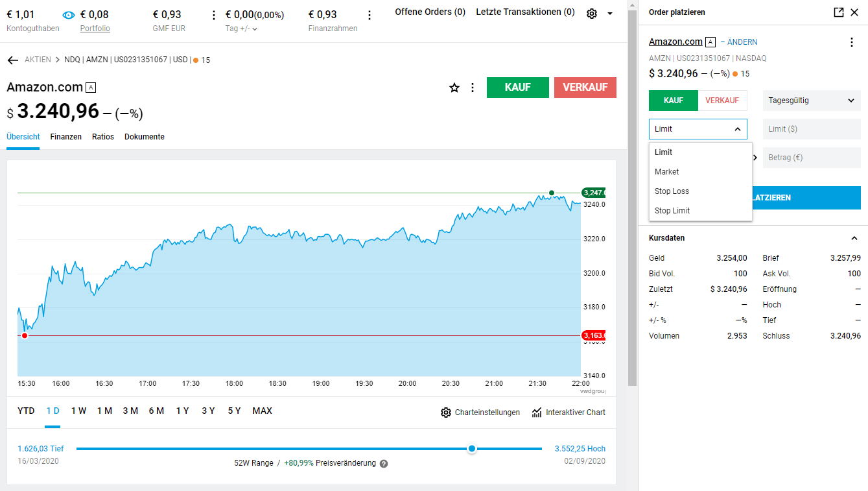The image size is (868, 491).
Task: Click the green KAUF button in header
Action: (518, 88)
